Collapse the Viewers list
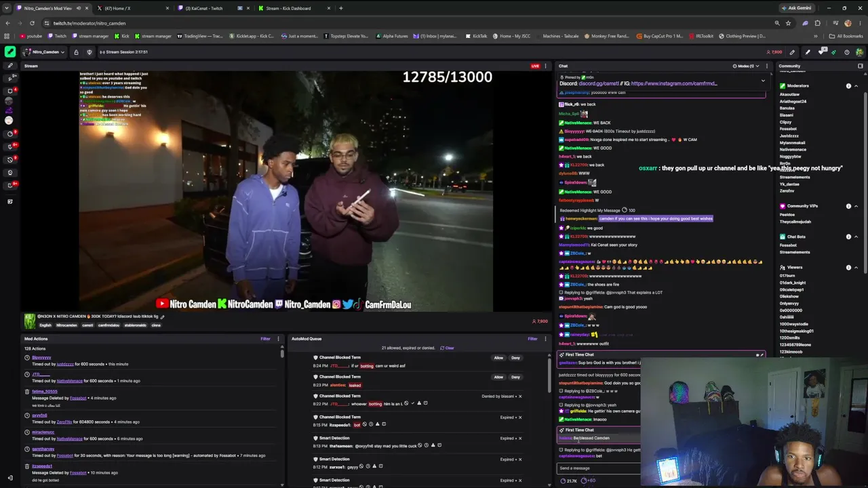 click(856, 267)
